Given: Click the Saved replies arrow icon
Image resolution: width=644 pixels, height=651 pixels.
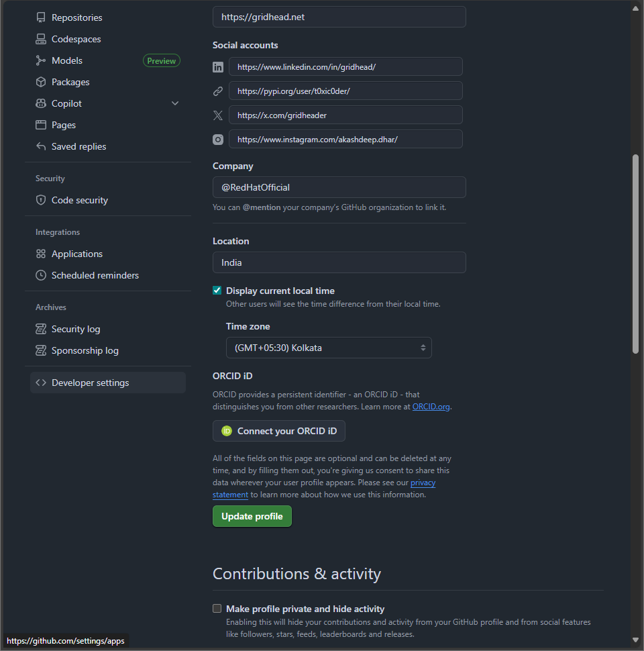Looking at the screenshot, I should [x=41, y=146].
